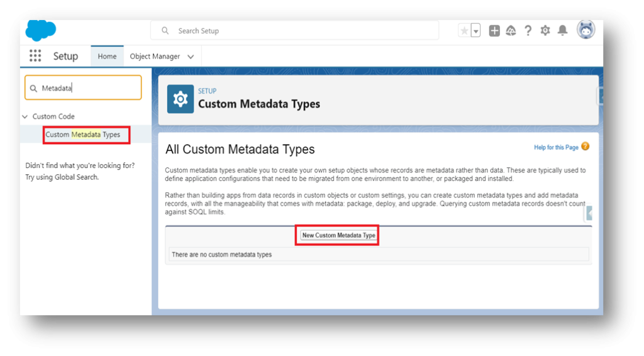This screenshot has height=356, width=644.
Task: Click the magnifier icon in Search Setup
Action: [165, 31]
